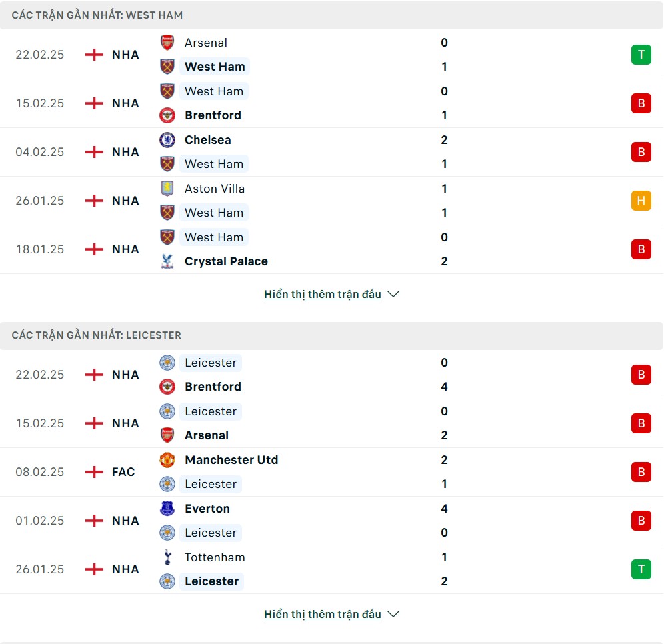Open 'Hiển thị thêm trận đấu' under Leicester
Screen dimensions: 664x644
[x=323, y=614]
